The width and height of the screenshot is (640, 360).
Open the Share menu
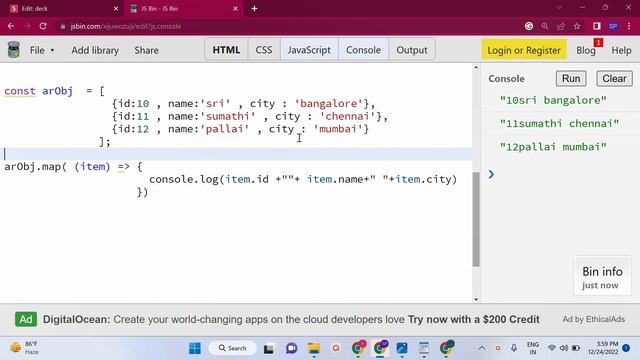point(147,50)
